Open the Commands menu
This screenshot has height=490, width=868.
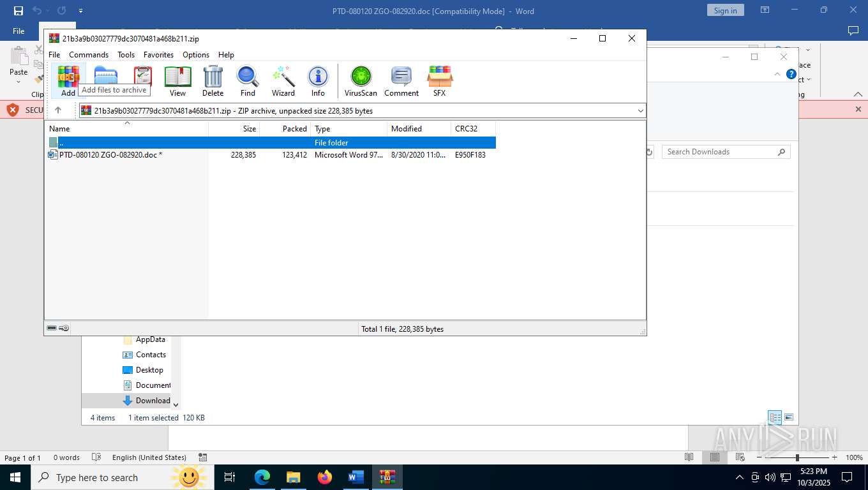tap(89, 55)
